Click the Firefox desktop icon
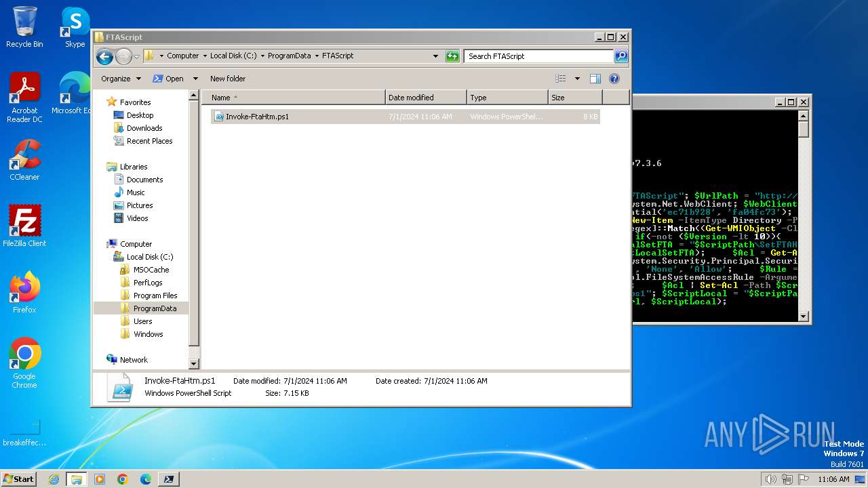This screenshot has height=488, width=868. click(24, 293)
